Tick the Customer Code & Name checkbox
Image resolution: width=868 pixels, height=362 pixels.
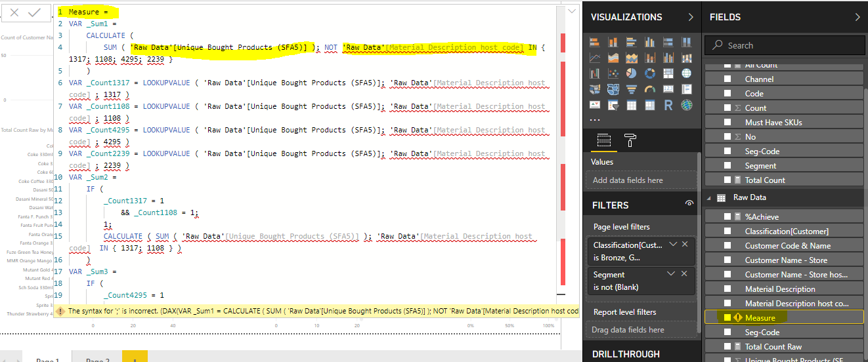727,245
